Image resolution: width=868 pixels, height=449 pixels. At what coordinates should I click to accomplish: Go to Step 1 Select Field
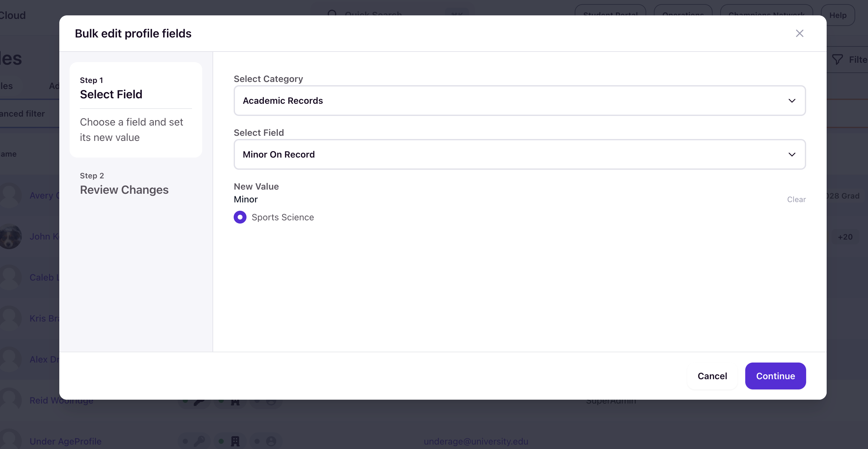(x=136, y=110)
